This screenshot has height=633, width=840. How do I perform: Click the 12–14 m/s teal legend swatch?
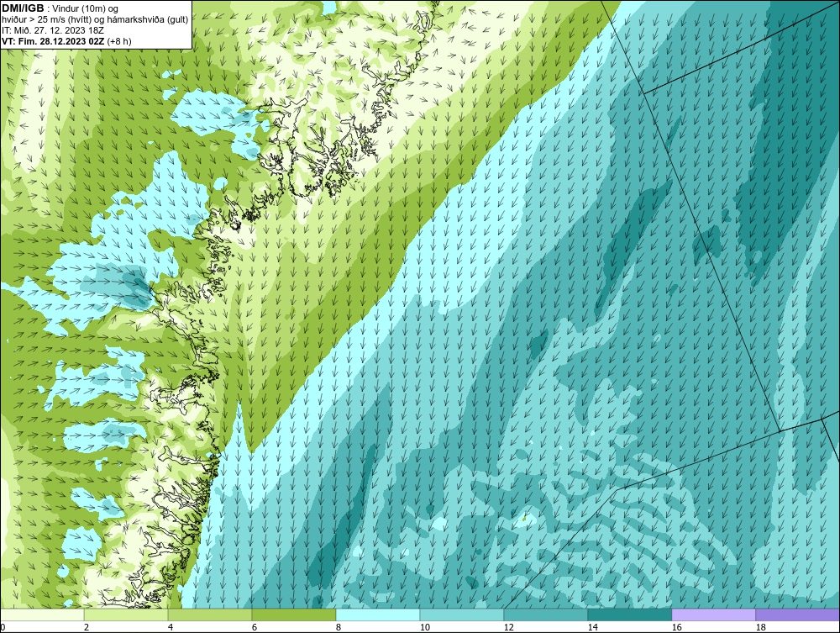pyautogui.click(x=545, y=615)
